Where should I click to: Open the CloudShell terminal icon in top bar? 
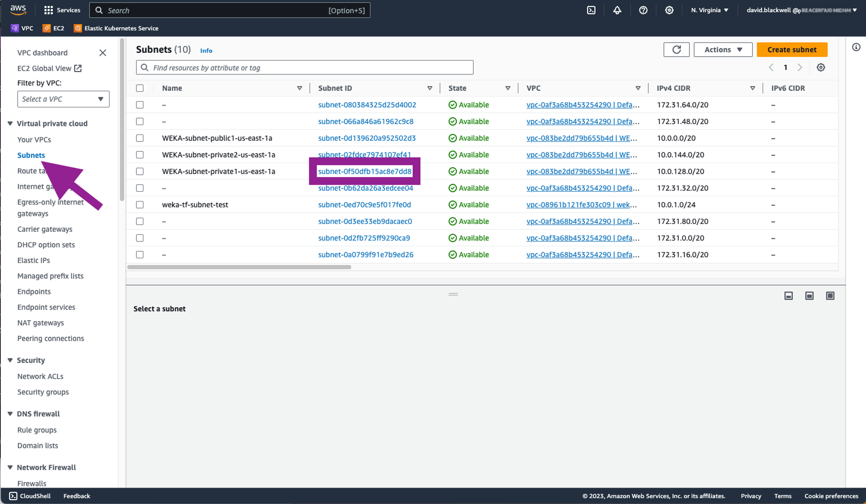591,10
